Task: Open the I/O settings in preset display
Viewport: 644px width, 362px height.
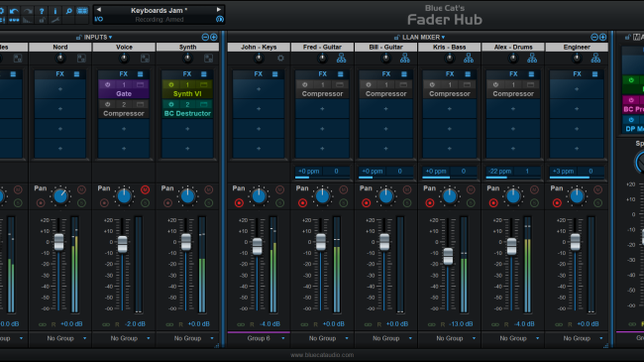Action: [98, 19]
